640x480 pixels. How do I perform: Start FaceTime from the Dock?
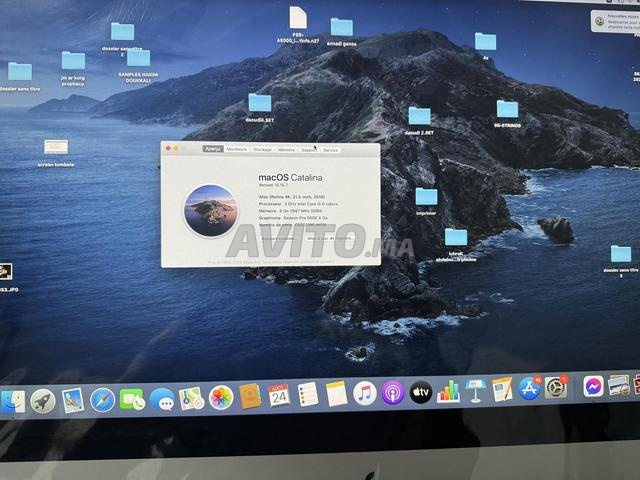click(x=132, y=399)
